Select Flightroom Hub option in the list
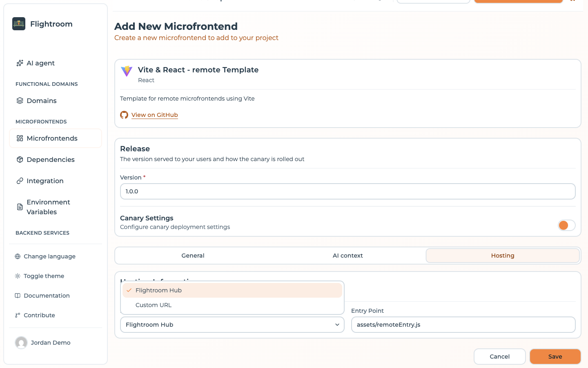This screenshot has height=368, width=588. coord(232,290)
